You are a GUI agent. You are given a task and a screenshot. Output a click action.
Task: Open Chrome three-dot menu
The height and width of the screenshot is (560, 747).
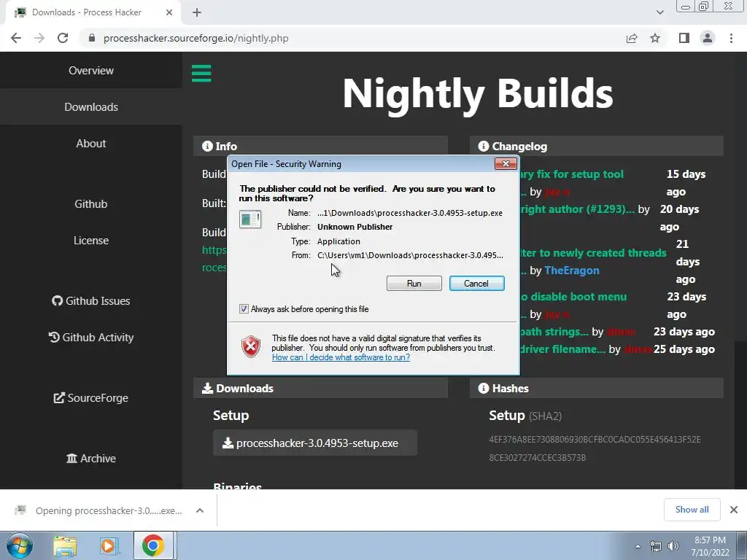pos(731,38)
